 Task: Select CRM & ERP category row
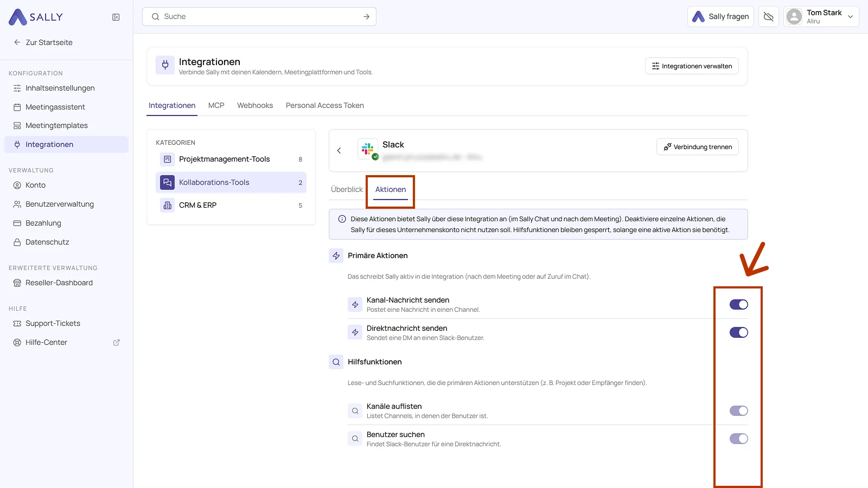coord(231,206)
